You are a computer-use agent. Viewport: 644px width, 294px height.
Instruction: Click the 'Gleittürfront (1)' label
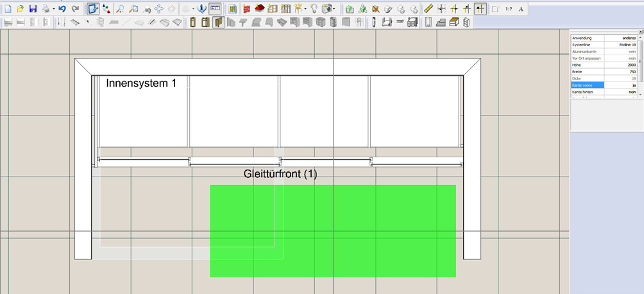tap(280, 174)
